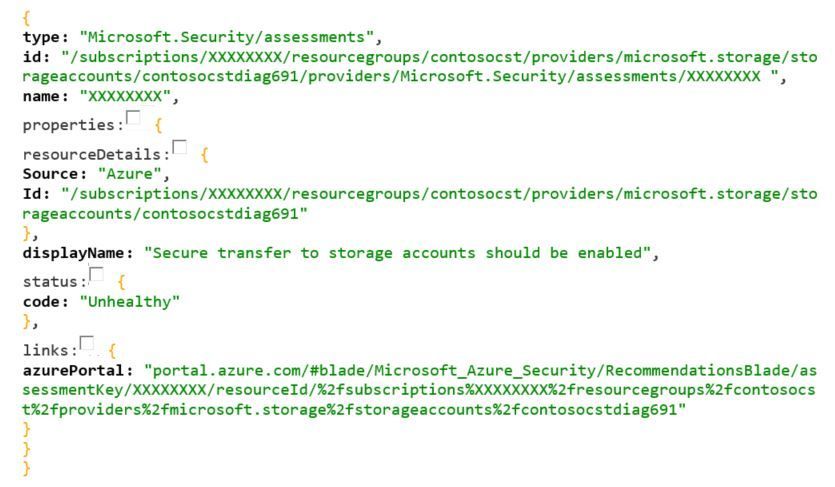Select the resourceDetails key label
The image size is (835, 487).
pos(96,154)
